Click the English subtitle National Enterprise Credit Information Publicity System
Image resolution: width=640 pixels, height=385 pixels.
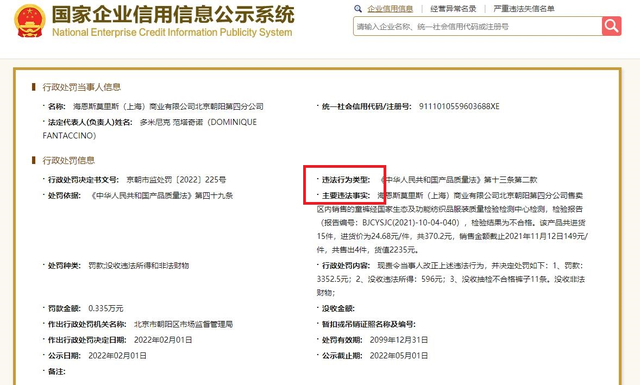[172, 32]
